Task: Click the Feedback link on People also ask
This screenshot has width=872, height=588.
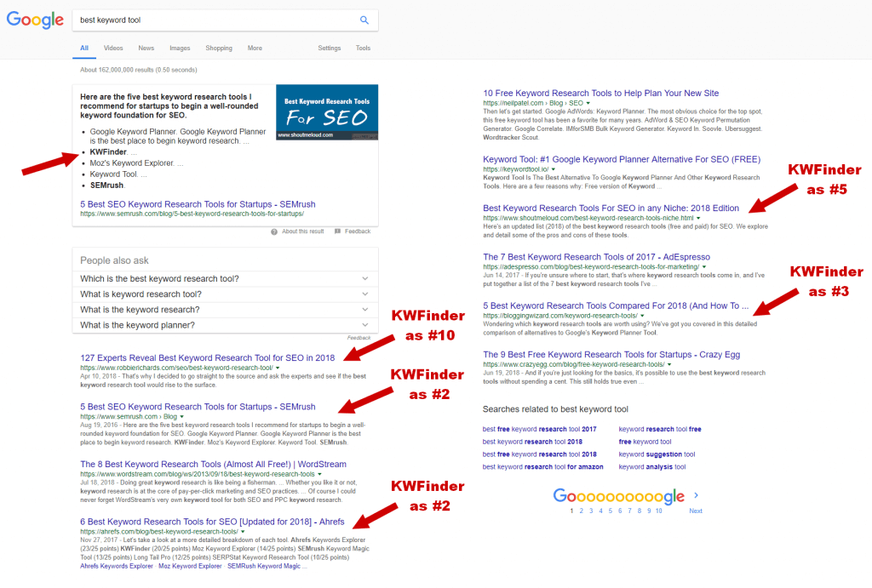Action: [359, 337]
